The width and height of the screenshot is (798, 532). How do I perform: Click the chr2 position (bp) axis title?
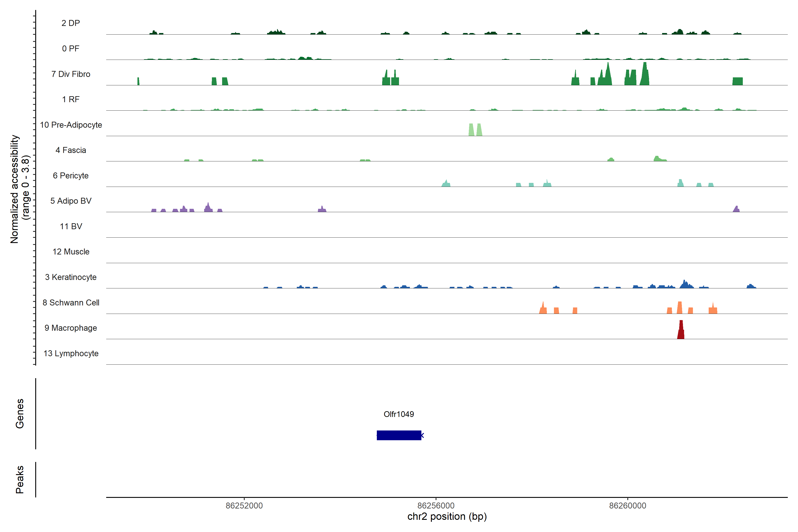click(x=447, y=516)
